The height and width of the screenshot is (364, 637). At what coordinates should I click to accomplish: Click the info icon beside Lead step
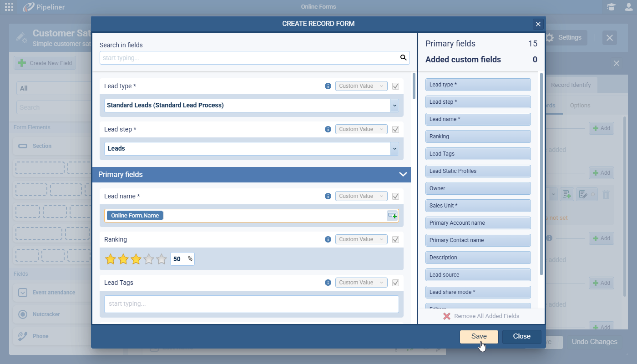(x=328, y=129)
